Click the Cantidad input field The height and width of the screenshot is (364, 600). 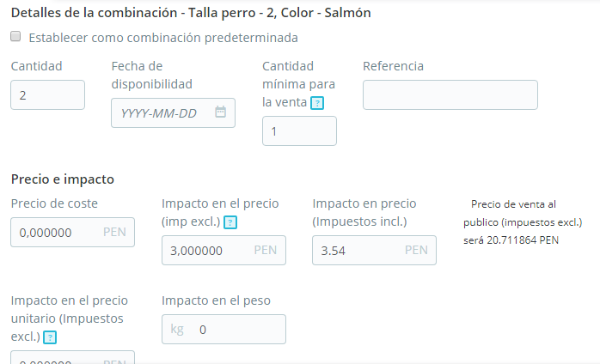pyautogui.click(x=47, y=94)
